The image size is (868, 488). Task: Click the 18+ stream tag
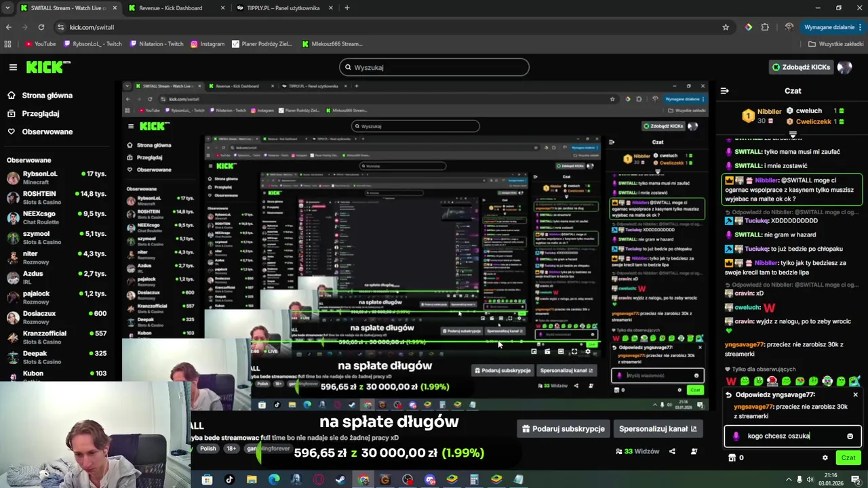(232, 449)
